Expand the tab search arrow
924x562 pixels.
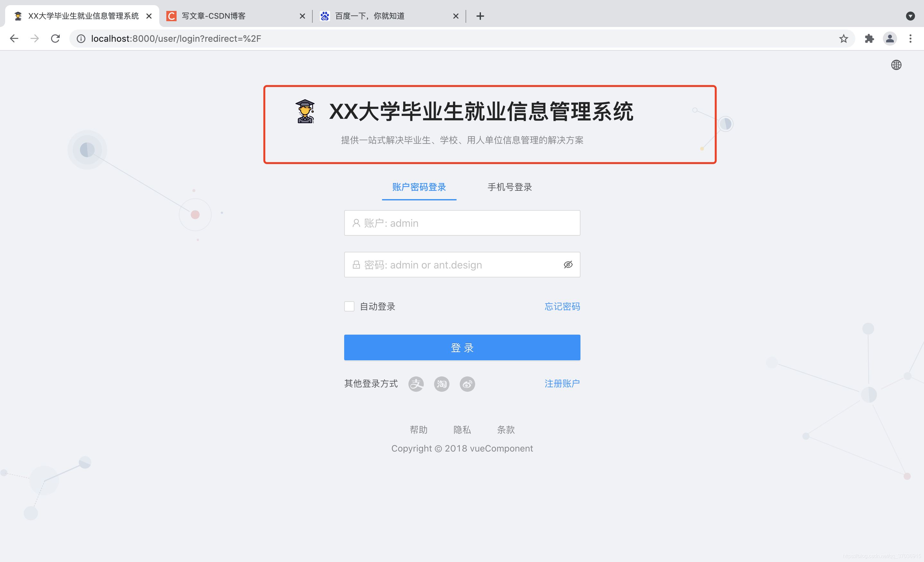(x=910, y=16)
